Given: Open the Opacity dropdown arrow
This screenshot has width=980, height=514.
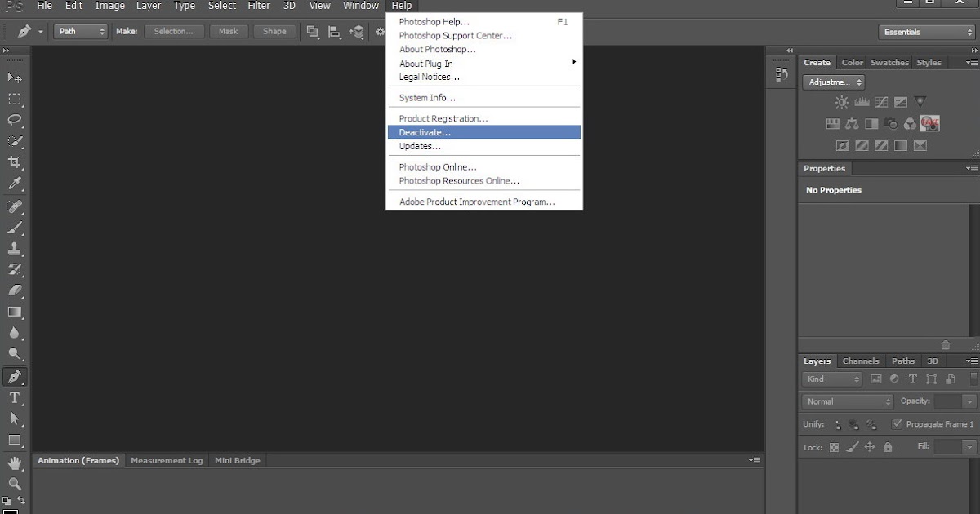Looking at the screenshot, I should pyautogui.click(x=969, y=401).
